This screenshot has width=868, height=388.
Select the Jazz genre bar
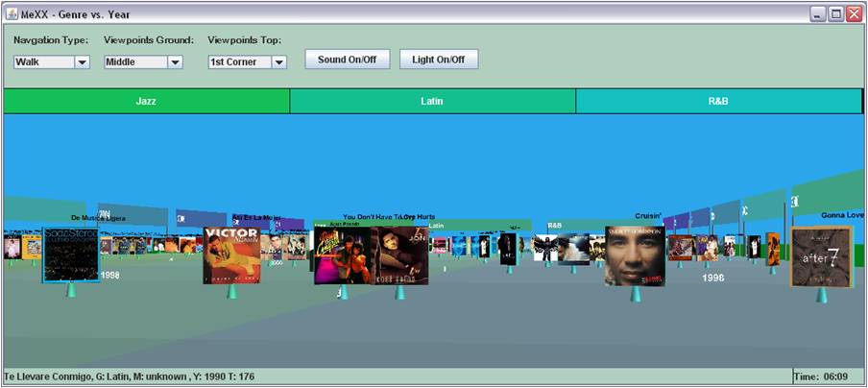click(x=146, y=101)
